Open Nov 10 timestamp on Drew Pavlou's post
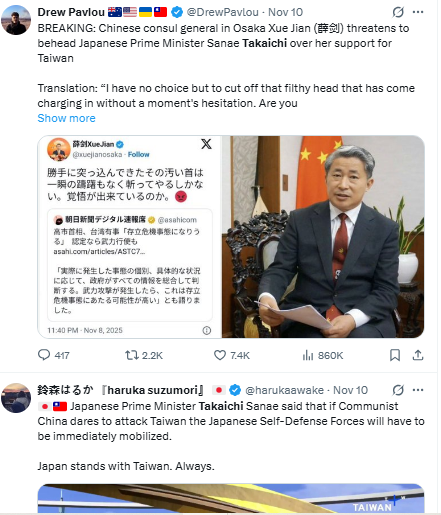441x515 pixels. [285, 12]
